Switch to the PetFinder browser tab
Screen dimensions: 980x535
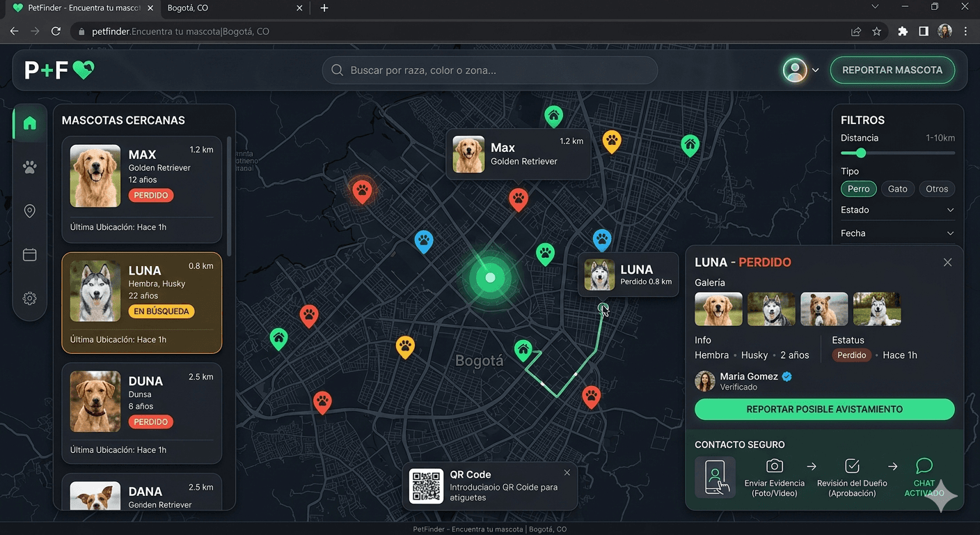pyautogui.click(x=82, y=8)
